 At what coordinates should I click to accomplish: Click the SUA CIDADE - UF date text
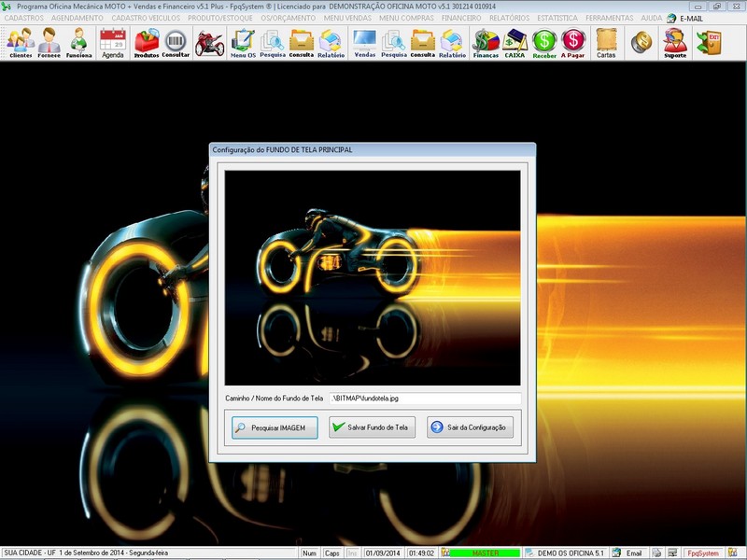tap(86, 553)
